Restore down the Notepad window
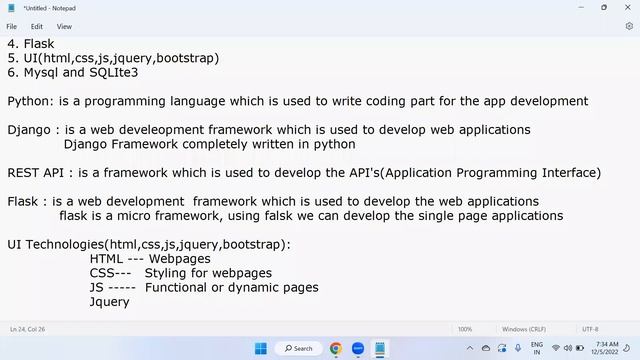This screenshot has height=360, width=640. coord(604,7)
